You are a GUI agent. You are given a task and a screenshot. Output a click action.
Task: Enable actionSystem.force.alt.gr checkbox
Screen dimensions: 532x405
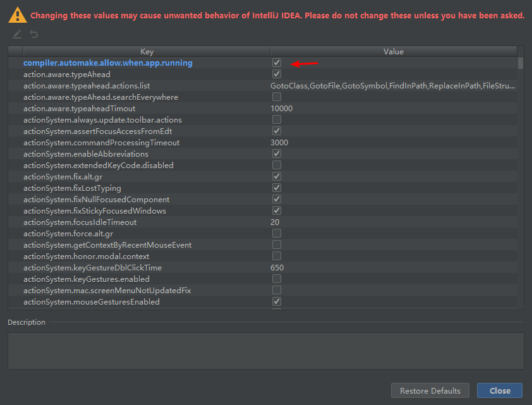click(x=277, y=234)
